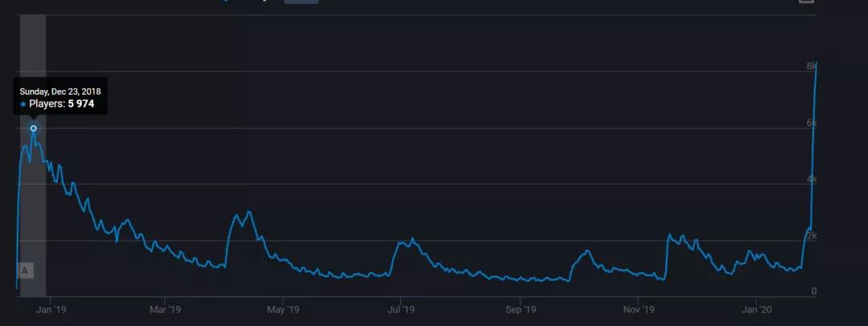Image resolution: width=868 pixels, height=326 pixels.
Task: Click the 0 y-axis label
Action: click(814, 291)
